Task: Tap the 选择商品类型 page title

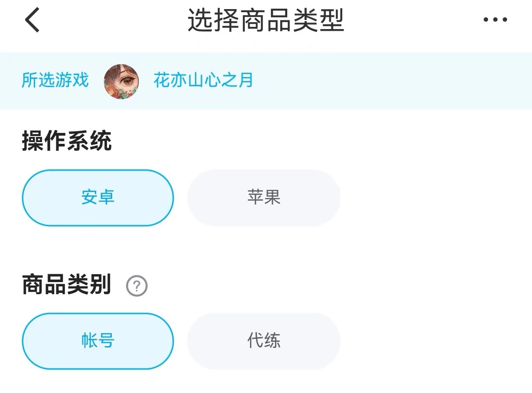Action: tap(266, 20)
